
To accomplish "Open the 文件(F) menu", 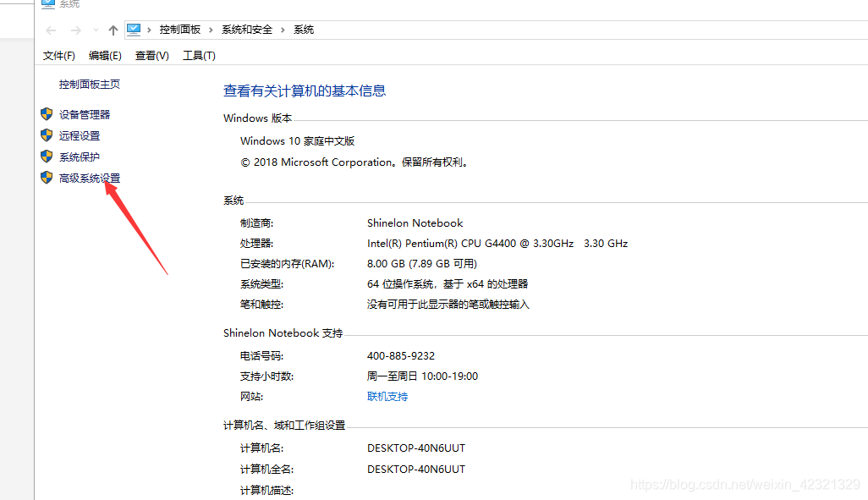I will point(58,55).
